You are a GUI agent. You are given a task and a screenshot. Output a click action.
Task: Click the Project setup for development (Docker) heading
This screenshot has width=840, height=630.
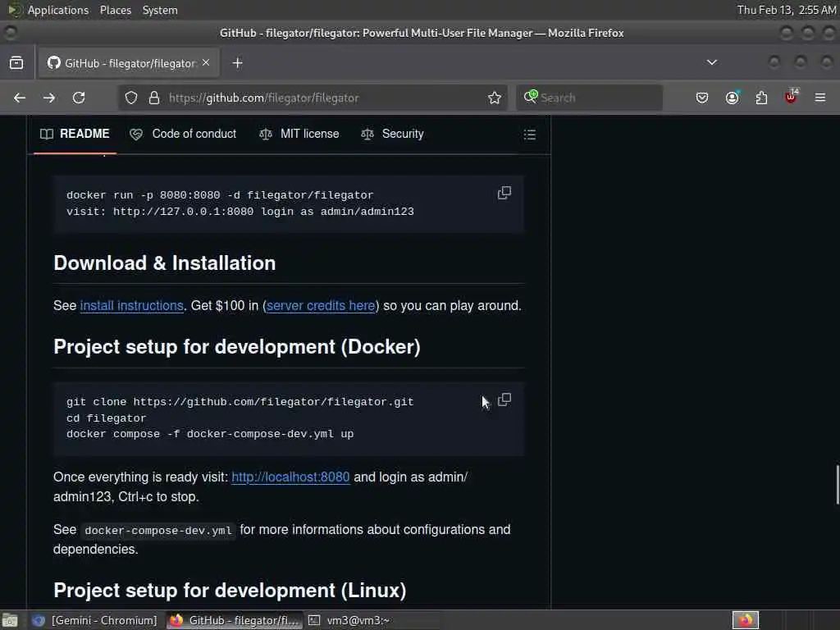click(x=237, y=347)
